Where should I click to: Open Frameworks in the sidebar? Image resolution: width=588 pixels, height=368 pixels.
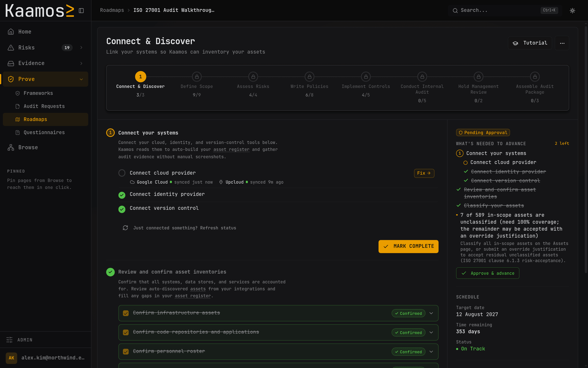tap(46, 93)
